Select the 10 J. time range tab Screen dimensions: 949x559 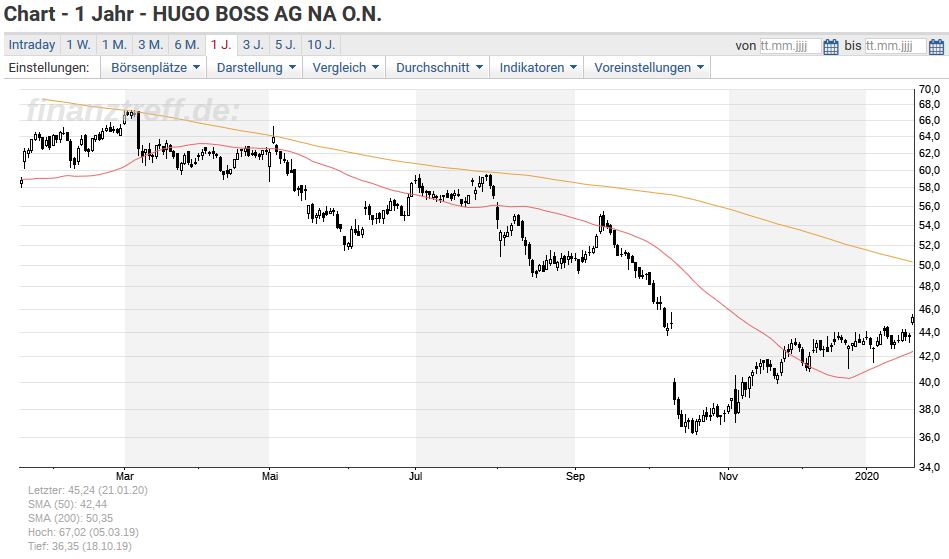tap(321, 45)
